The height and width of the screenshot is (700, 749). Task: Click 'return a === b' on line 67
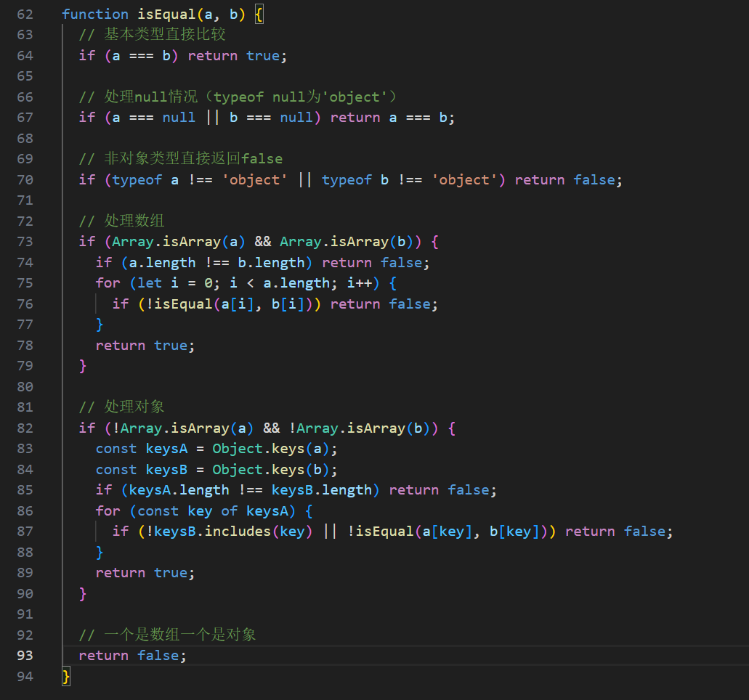(x=389, y=118)
